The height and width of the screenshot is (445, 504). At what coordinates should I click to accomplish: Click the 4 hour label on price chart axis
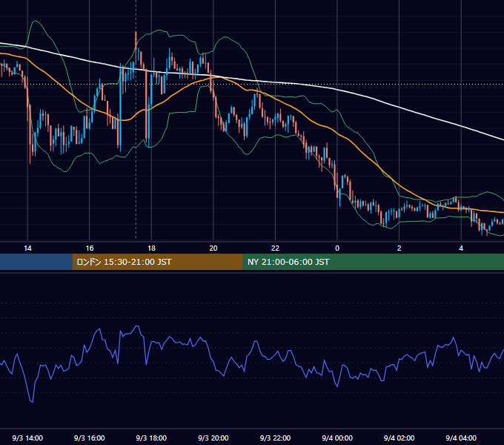461,248
